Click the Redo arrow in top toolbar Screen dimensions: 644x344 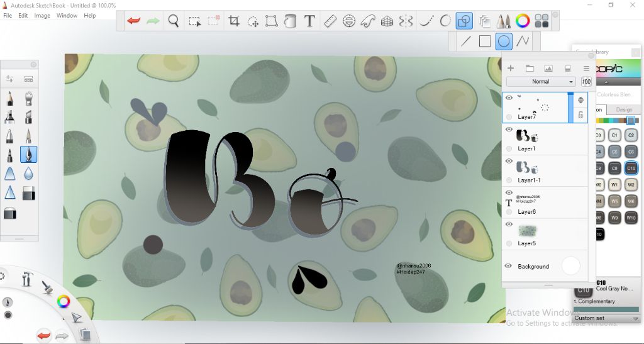point(153,21)
